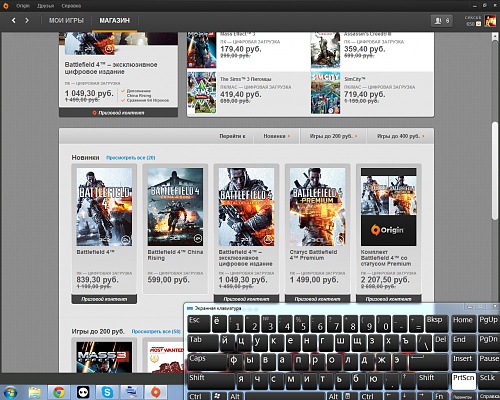Go forward with the right arrow

coord(27,21)
